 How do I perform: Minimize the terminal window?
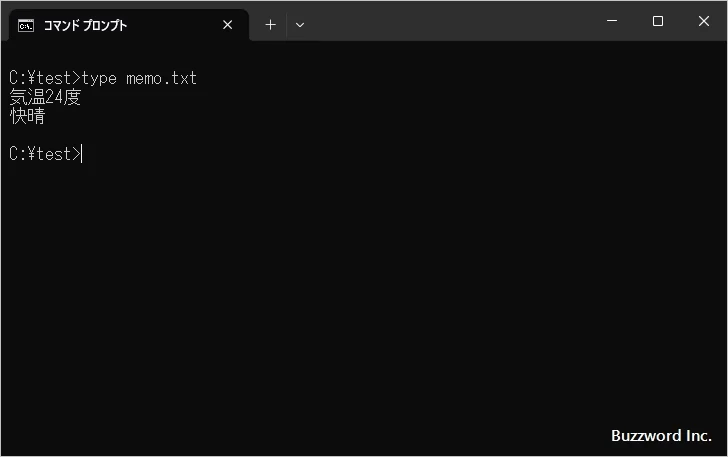[611, 21]
